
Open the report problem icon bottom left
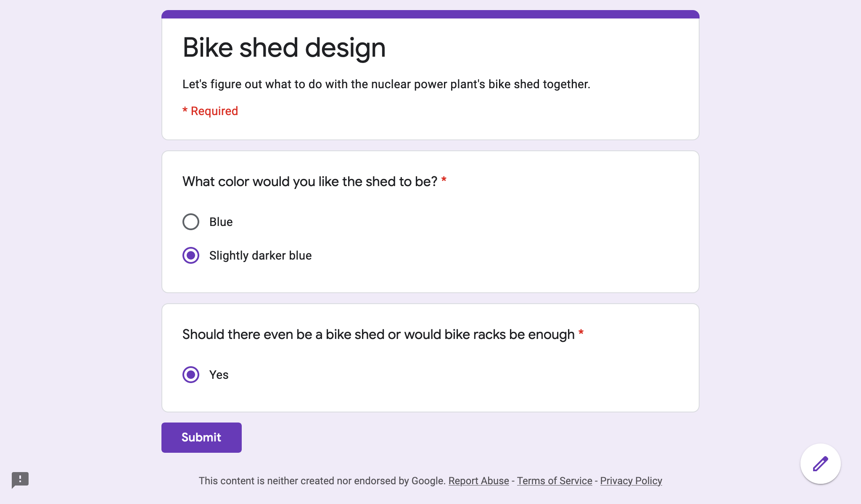[x=20, y=480]
